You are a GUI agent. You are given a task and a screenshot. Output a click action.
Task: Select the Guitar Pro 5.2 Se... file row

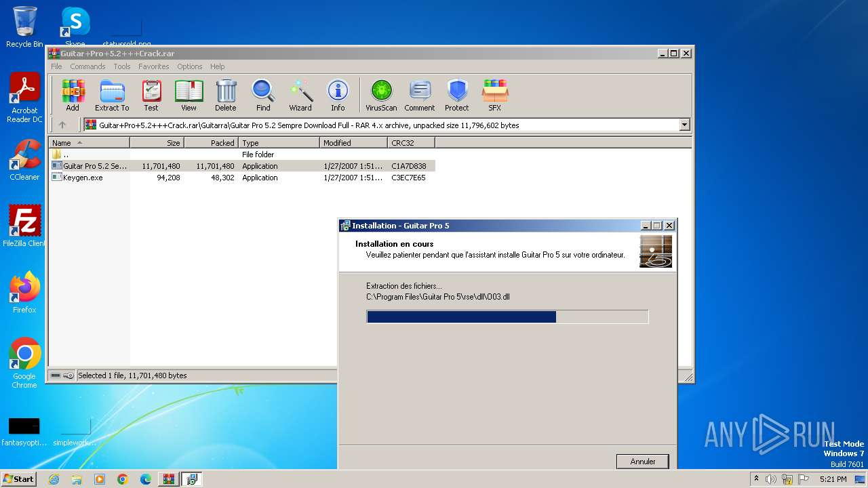tap(242, 166)
